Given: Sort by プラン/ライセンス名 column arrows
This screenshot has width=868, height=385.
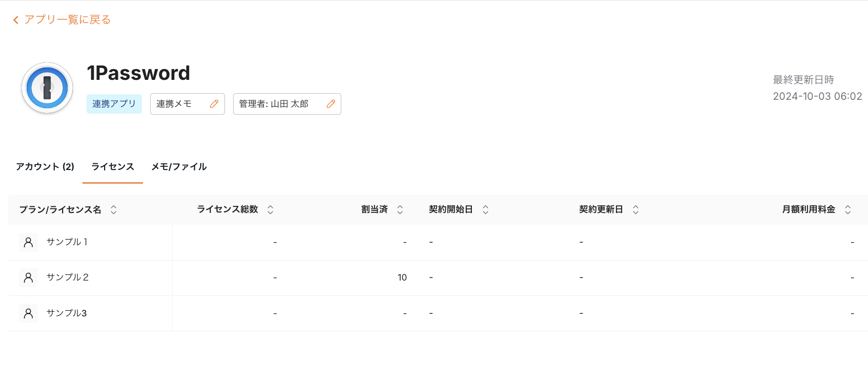Looking at the screenshot, I should click(114, 209).
